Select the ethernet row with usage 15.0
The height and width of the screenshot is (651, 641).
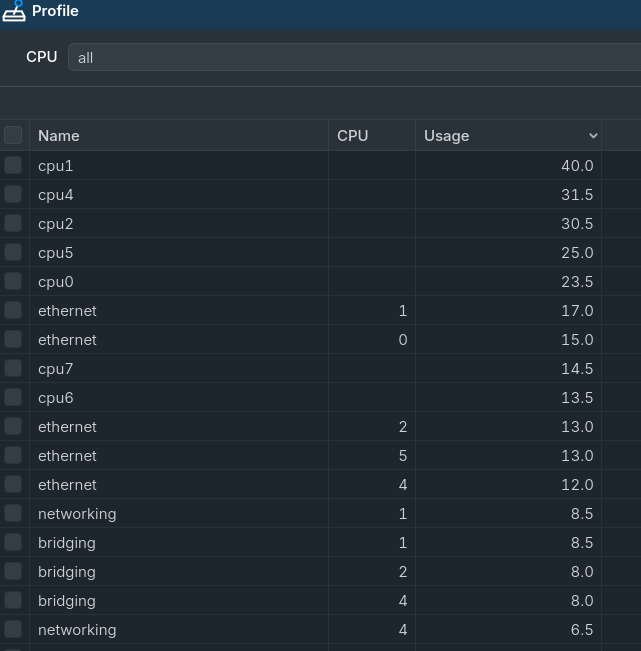click(x=300, y=340)
